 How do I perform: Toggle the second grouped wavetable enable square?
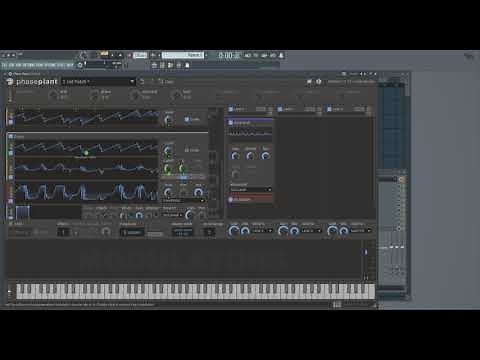[x=11, y=177]
